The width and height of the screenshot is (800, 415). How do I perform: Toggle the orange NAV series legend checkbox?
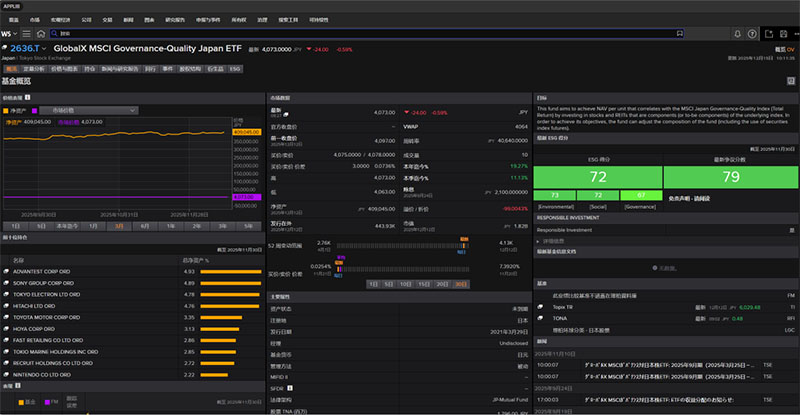click(8, 111)
